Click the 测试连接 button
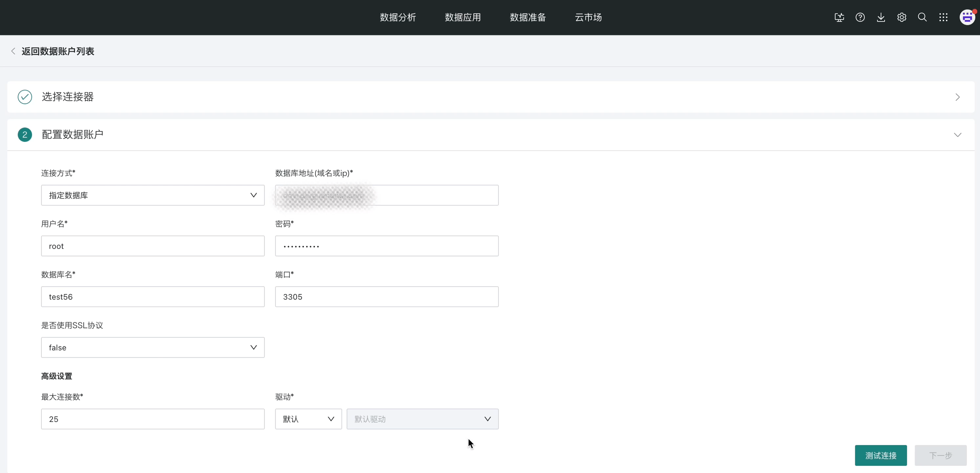Screen dimensions: 980x473 pos(881,456)
